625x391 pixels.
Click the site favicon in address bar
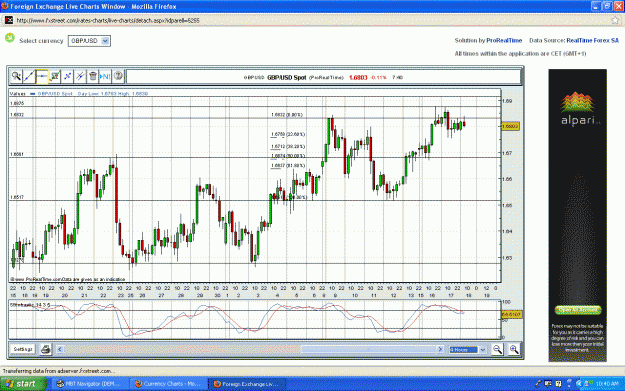pos(9,20)
